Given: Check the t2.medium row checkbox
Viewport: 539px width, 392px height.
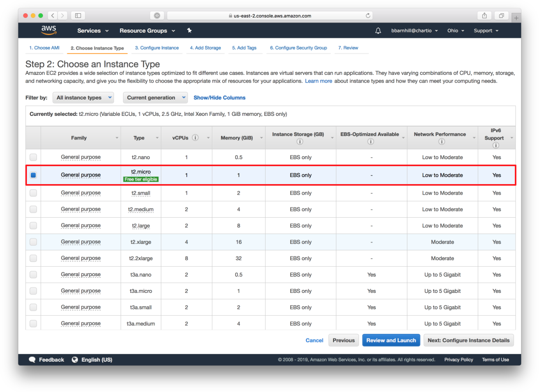Looking at the screenshot, I should (x=33, y=209).
